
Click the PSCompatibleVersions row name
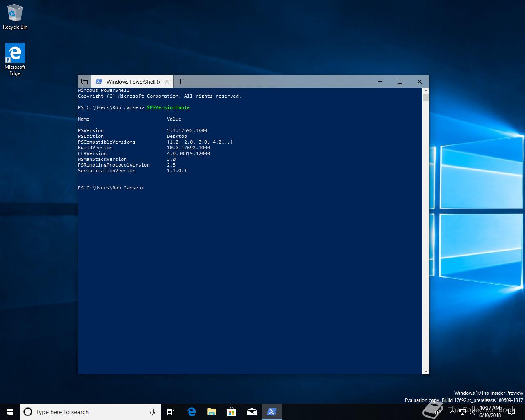pyautogui.click(x=107, y=142)
